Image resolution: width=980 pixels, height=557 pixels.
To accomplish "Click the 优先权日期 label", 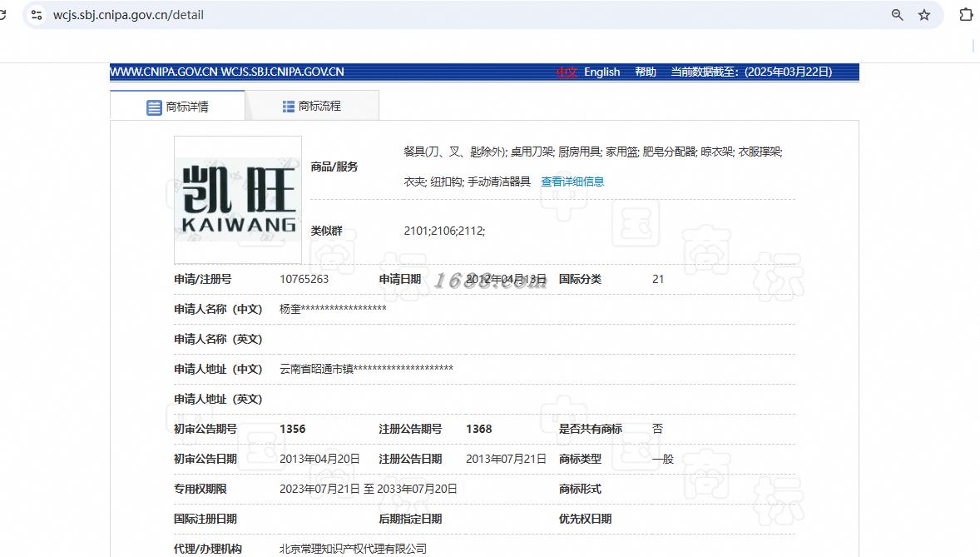I will 585,519.
